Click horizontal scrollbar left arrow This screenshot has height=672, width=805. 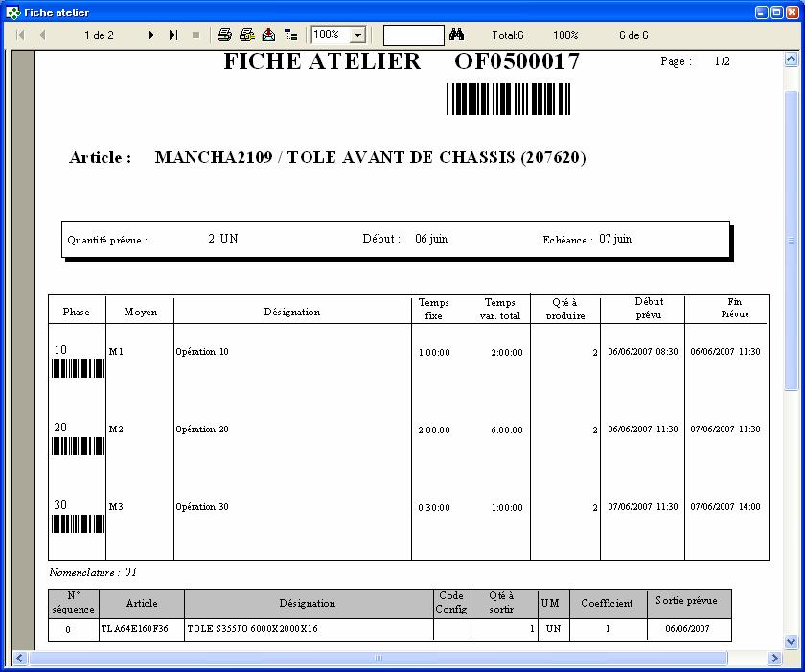pyautogui.click(x=20, y=658)
